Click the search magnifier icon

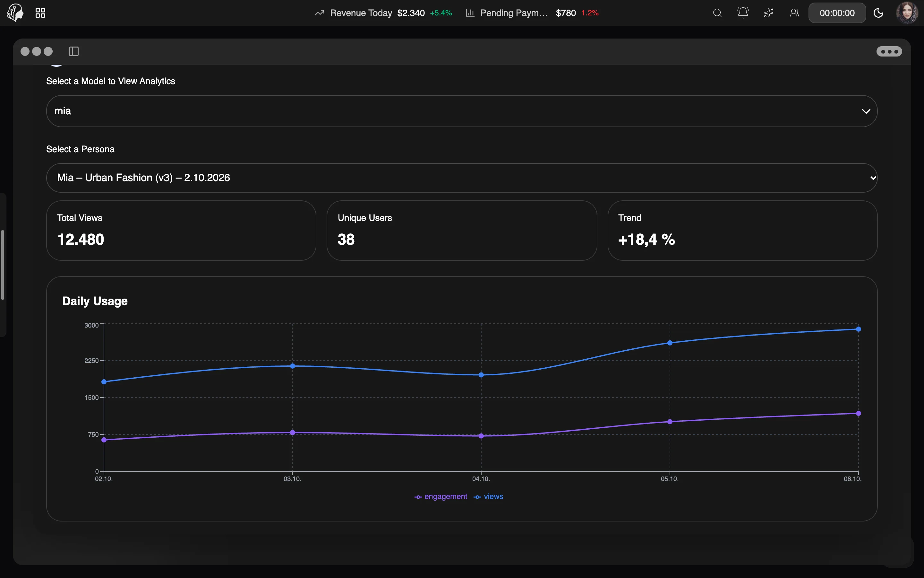click(717, 13)
